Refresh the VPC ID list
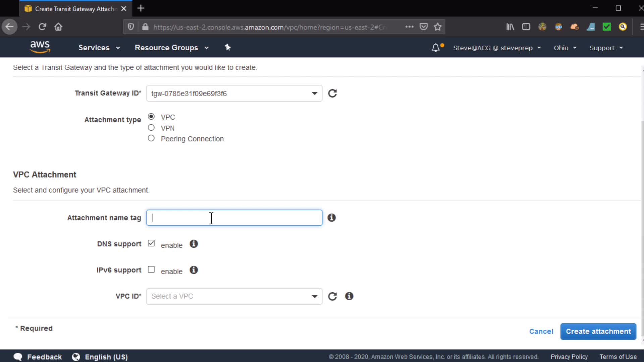Viewport: 644px width, 362px height. pyautogui.click(x=332, y=296)
